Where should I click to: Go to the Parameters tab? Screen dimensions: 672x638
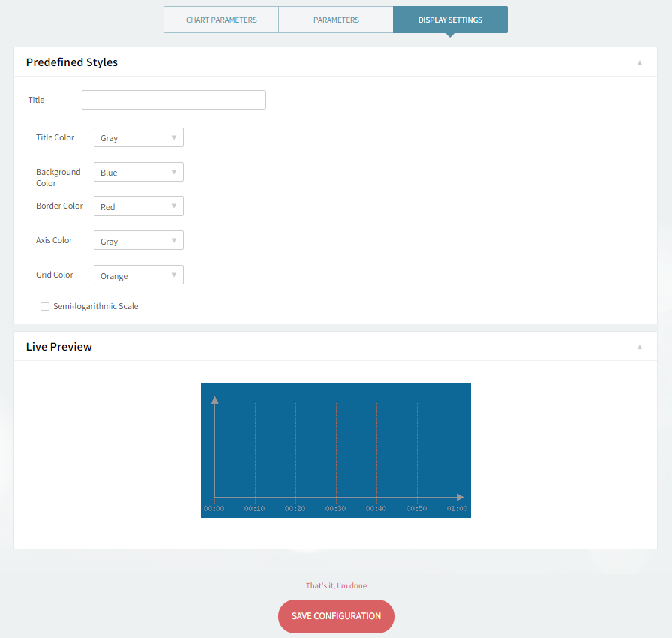pyautogui.click(x=336, y=20)
